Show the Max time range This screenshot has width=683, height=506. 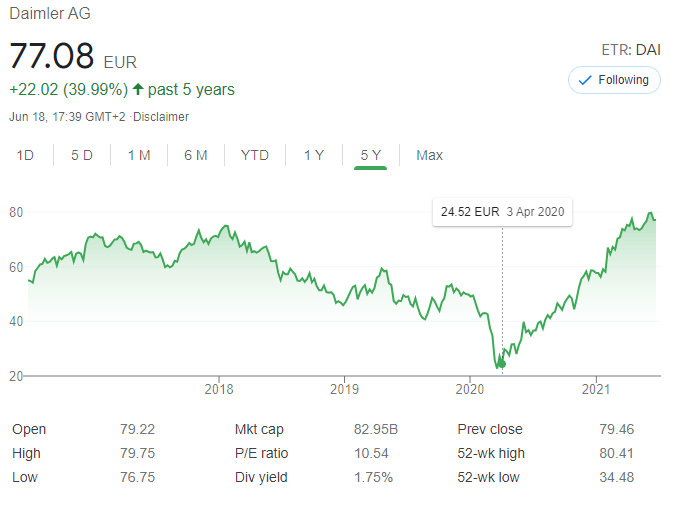429,155
